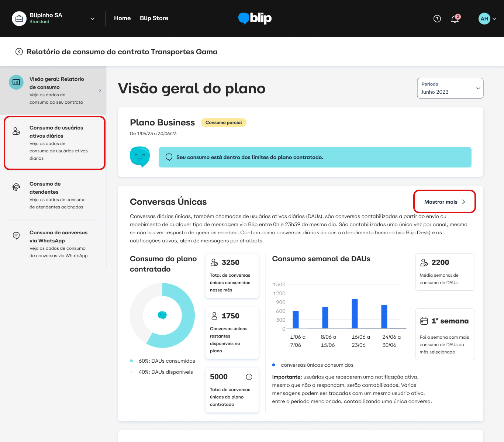Image resolution: width=504 pixels, height=442 pixels.
Task: Open the Período Junho 2023 dropdown
Action: pos(450,88)
